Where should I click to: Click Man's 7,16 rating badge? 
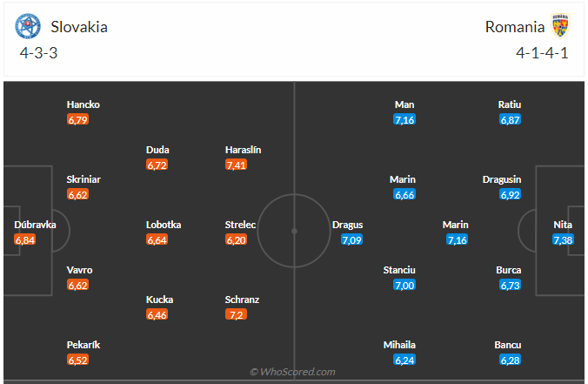tap(404, 119)
